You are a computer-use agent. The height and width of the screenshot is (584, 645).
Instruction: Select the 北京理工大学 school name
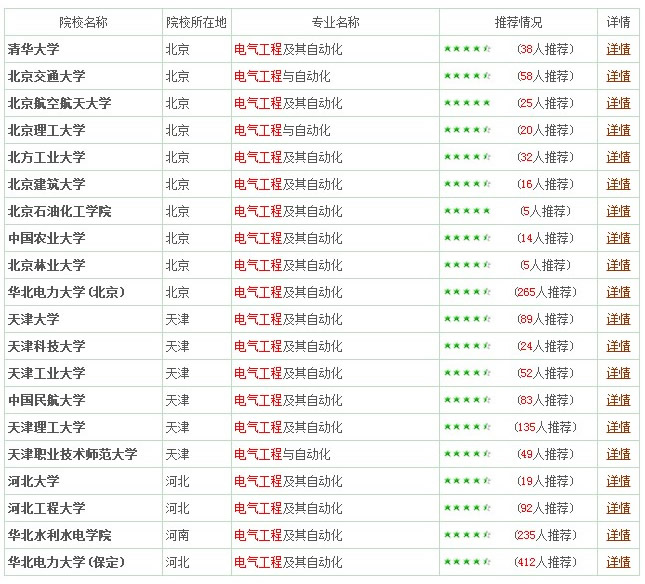[x=46, y=130]
